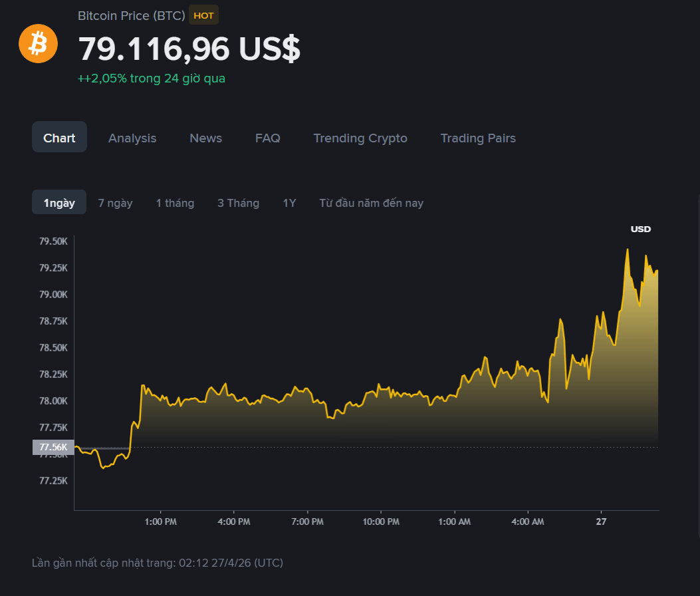
Task: Switch to the News tab
Action: 206,138
